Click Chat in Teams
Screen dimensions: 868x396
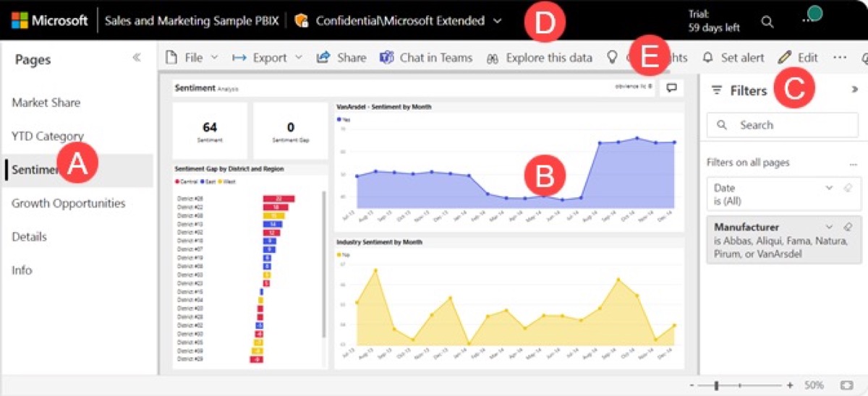pyautogui.click(x=426, y=58)
